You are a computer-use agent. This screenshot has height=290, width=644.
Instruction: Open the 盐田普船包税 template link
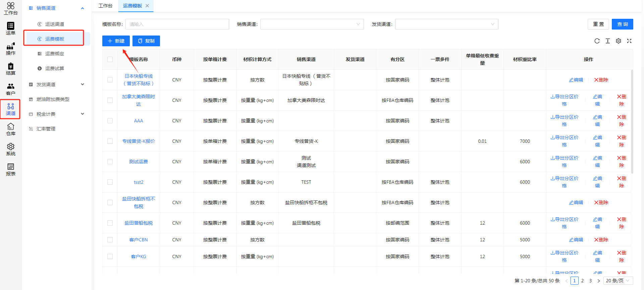coord(139,223)
